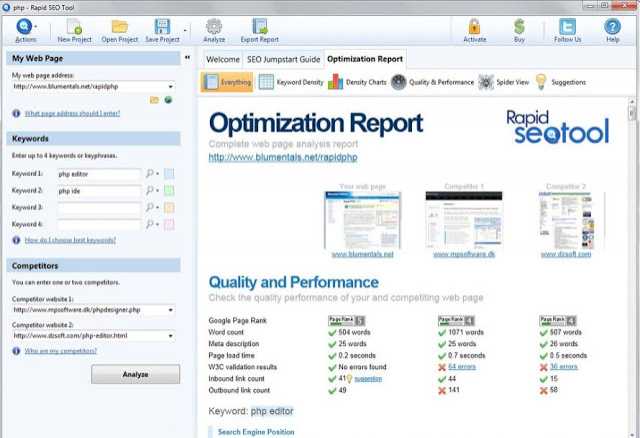This screenshot has width=640, height=438.
Task: Click the Activate padlock icon
Action: pyautogui.click(x=474, y=27)
